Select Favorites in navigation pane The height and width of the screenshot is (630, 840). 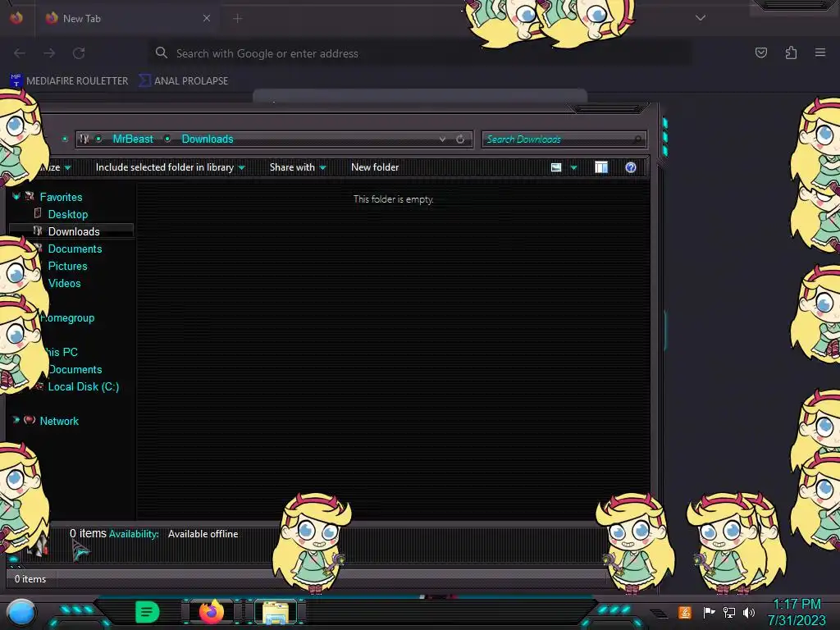[61, 197]
